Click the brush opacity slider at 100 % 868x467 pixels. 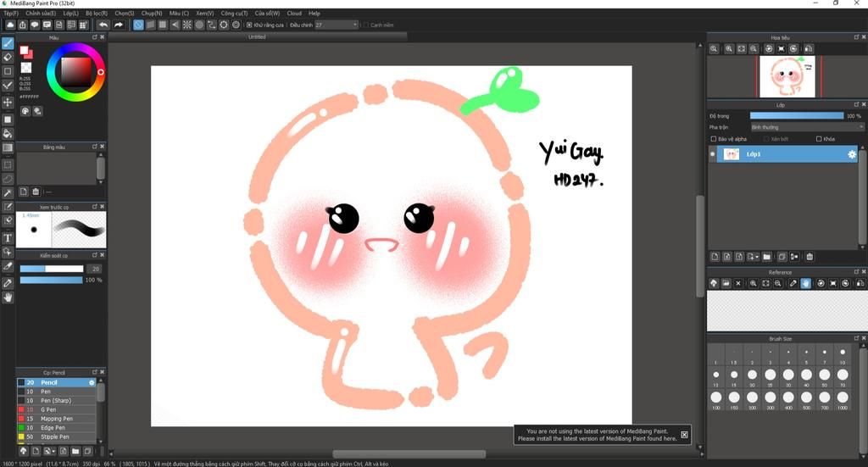coord(52,281)
